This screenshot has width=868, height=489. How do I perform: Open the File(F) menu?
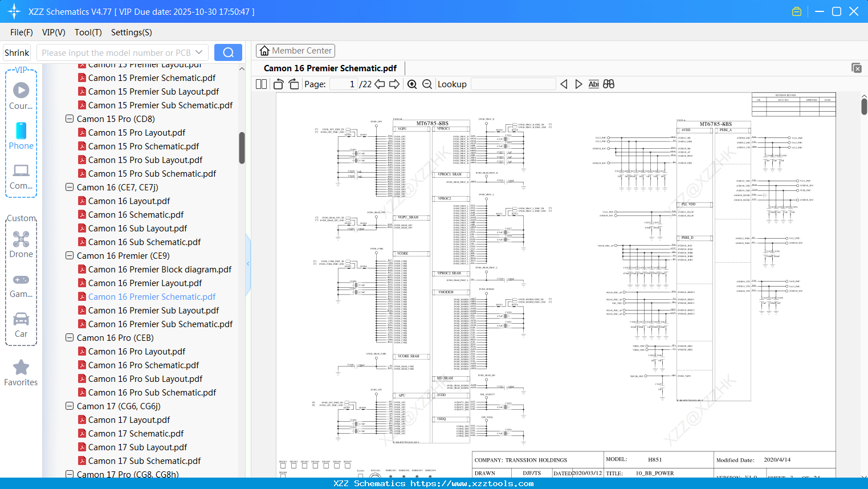[x=22, y=32]
